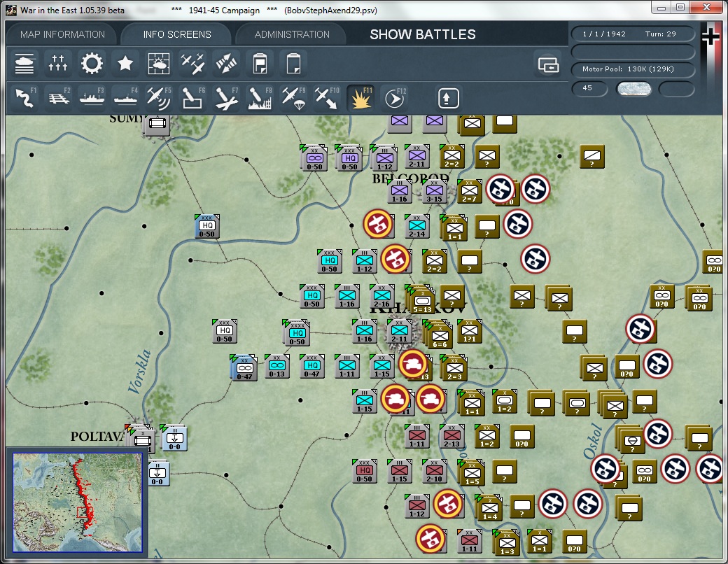
Task: Select the xxxx army group HQ 0-50
Action: click(x=297, y=334)
